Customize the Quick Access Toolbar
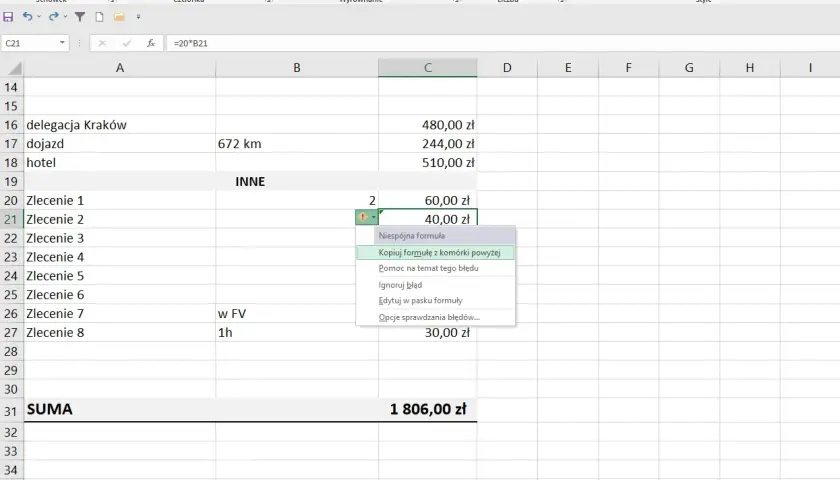 point(138,17)
